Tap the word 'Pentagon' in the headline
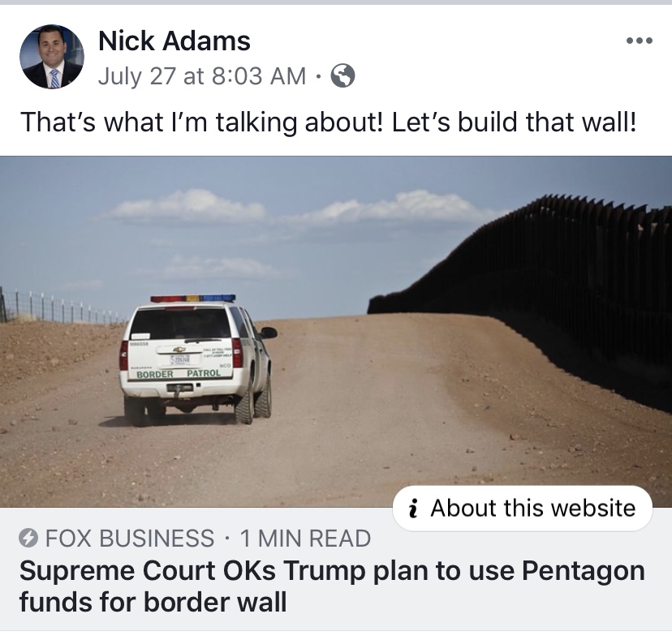Image resolution: width=672 pixels, height=644 pixels. coord(584,572)
